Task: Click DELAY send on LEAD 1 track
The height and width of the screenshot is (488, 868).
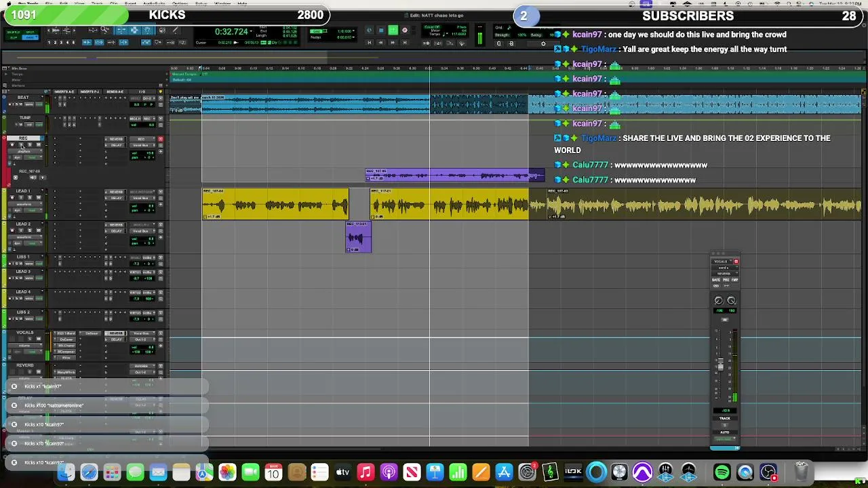Action: coord(115,198)
